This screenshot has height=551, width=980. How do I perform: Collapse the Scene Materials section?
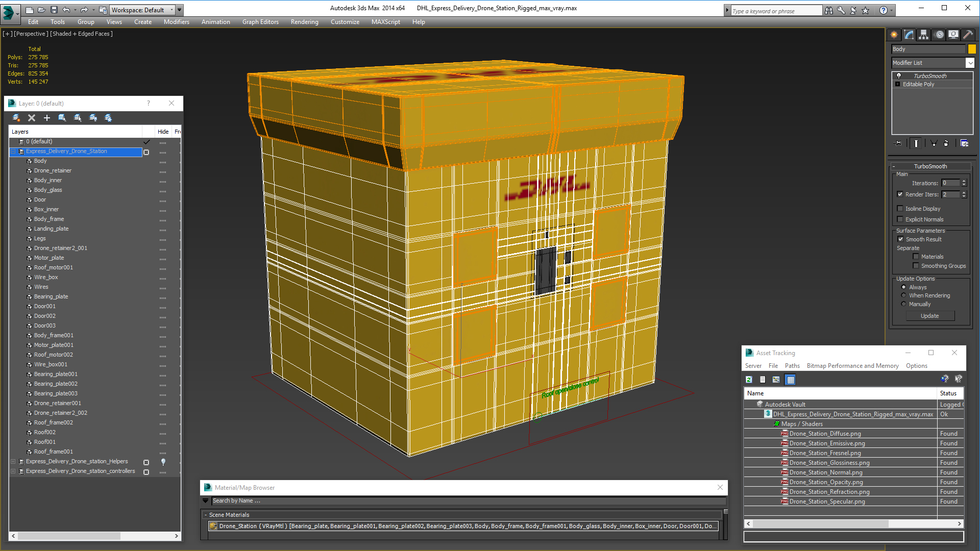click(206, 515)
